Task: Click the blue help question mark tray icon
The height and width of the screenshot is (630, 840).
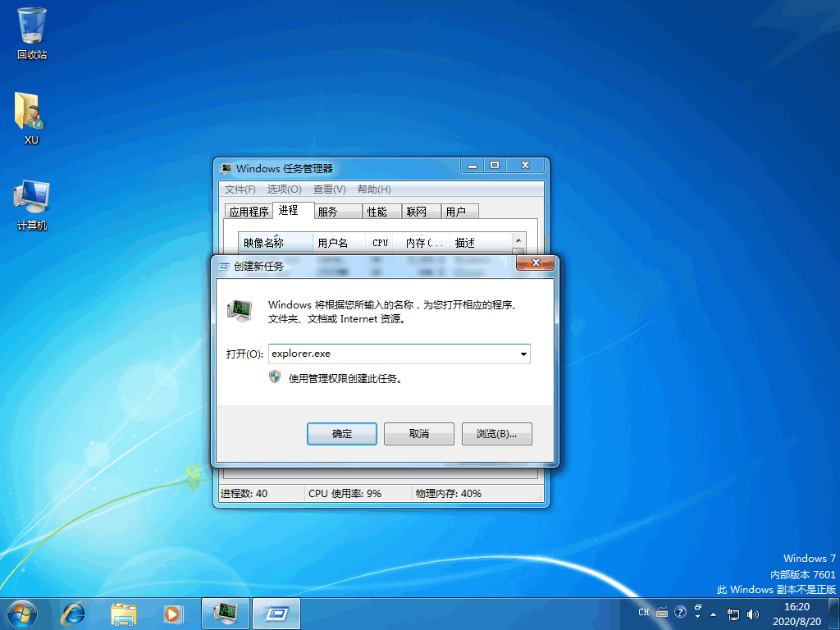Action: tap(680, 612)
